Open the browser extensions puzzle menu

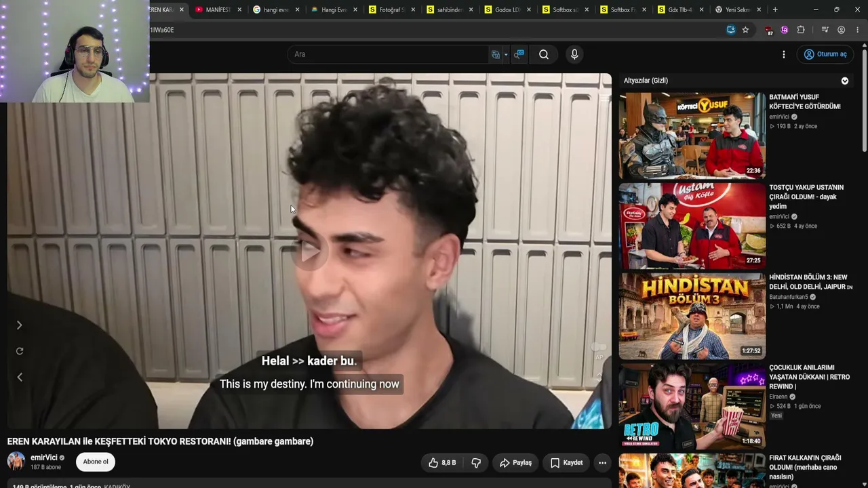coord(801,30)
